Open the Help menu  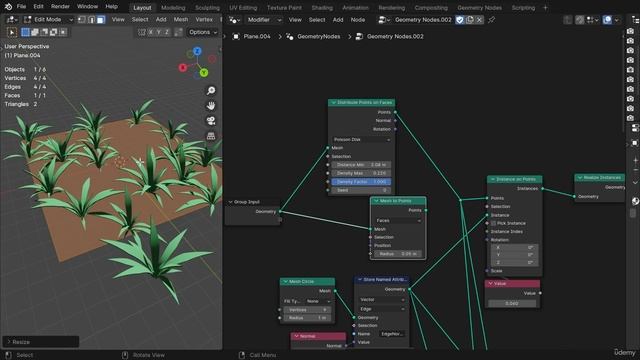pos(111,7)
